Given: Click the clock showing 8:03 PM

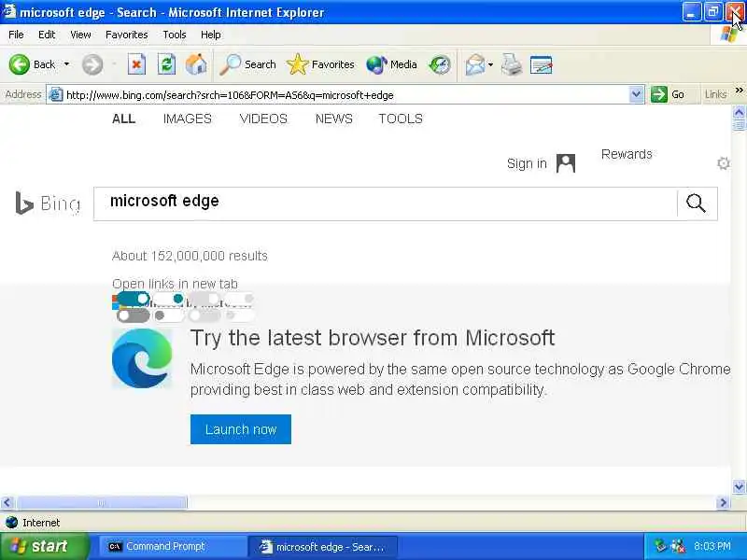Looking at the screenshot, I should [x=712, y=546].
